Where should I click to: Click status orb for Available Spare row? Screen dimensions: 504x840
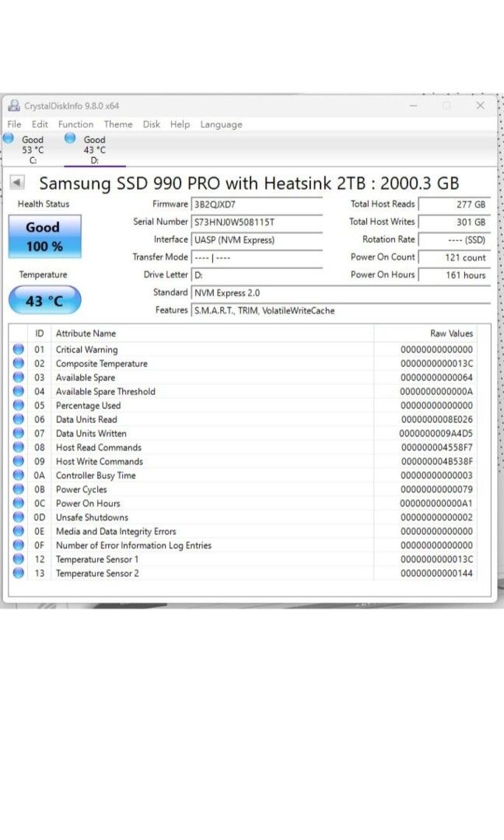(18, 377)
